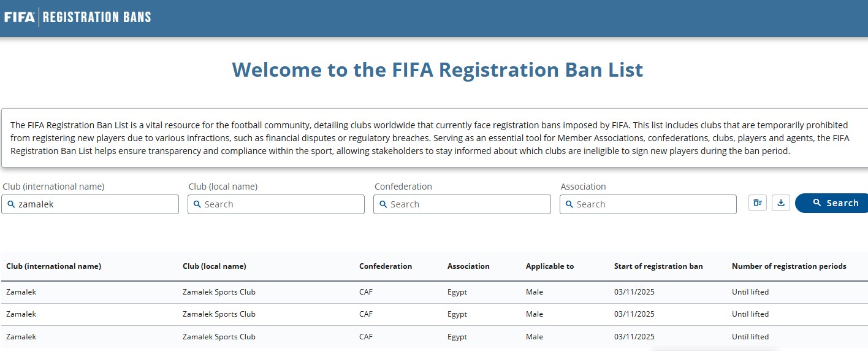Image resolution: width=868 pixels, height=351 pixels.
Task: Open the Association search field
Action: pyautogui.click(x=648, y=204)
